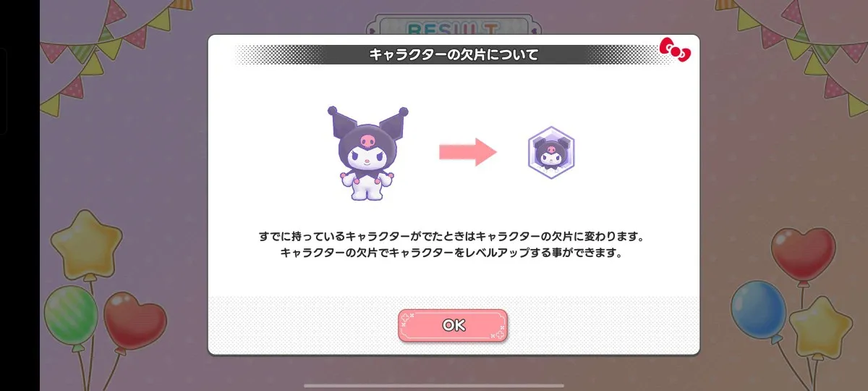The width and height of the screenshot is (868, 391).
Task: Tap the home indicator bar at screen bottom
Action: (454, 385)
